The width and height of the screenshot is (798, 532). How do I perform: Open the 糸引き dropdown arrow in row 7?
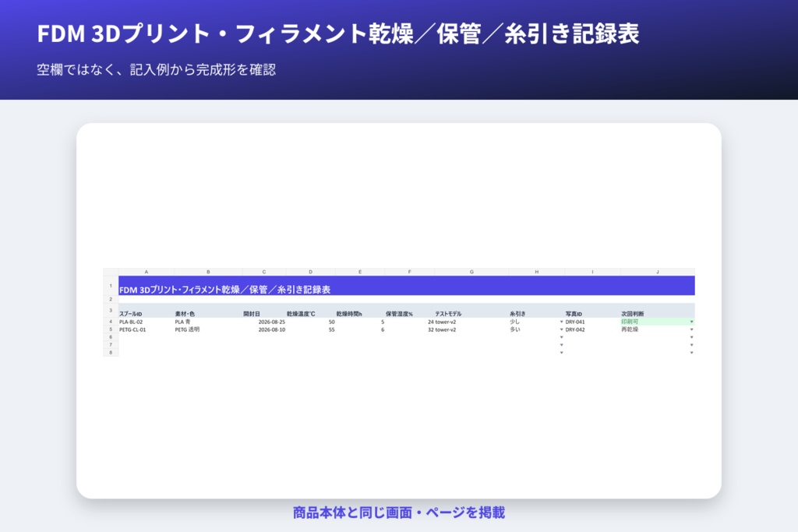tap(561, 345)
